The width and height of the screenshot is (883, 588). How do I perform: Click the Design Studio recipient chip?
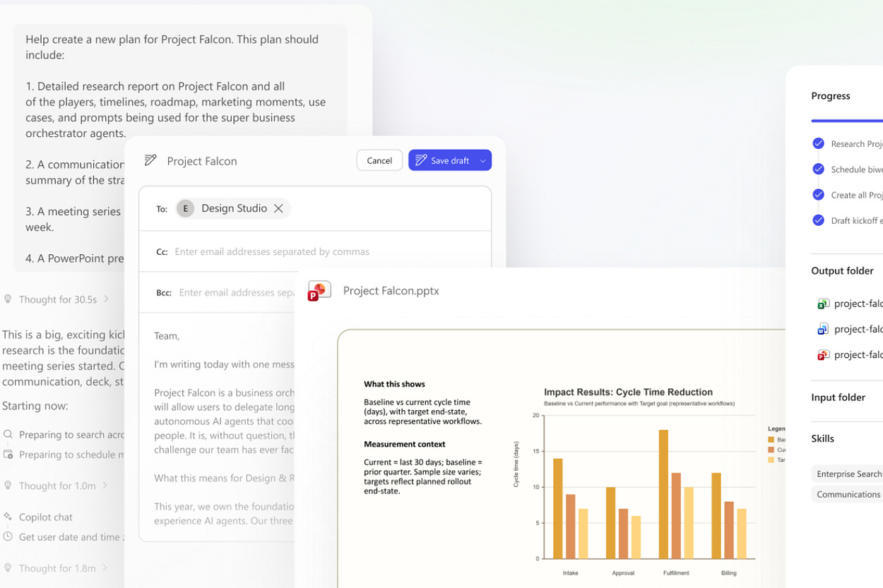click(x=233, y=208)
